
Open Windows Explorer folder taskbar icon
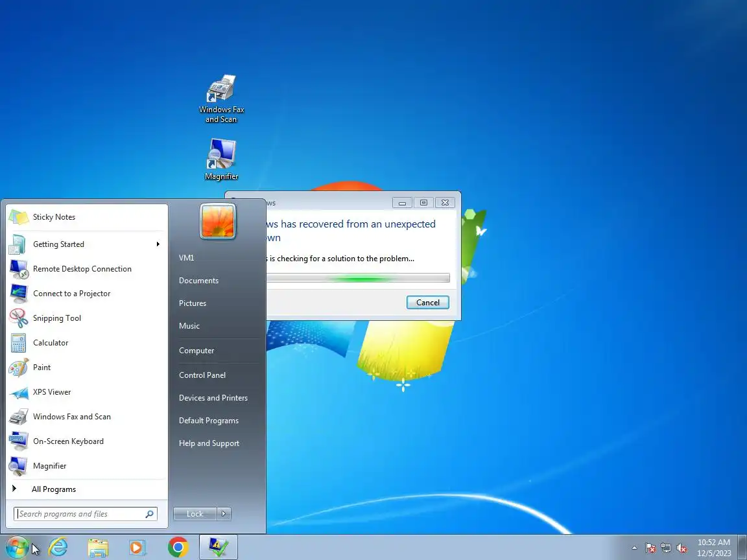pyautogui.click(x=98, y=547)
